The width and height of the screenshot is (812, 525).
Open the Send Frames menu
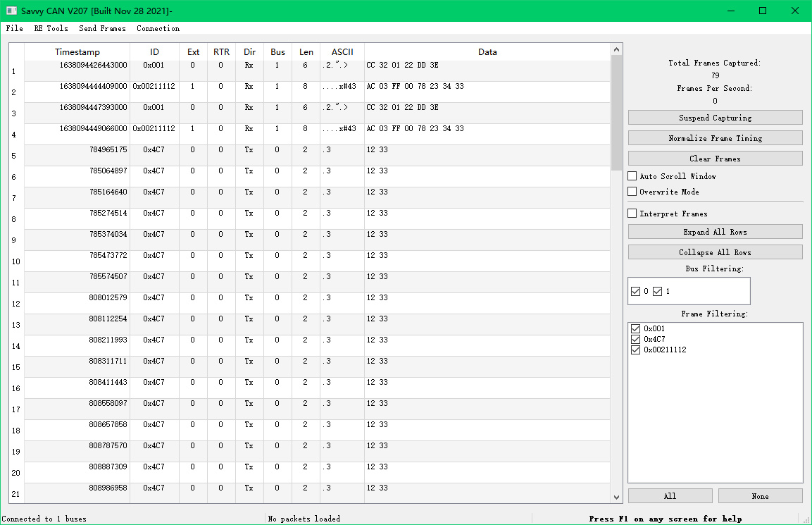click(x=102, y=28)
